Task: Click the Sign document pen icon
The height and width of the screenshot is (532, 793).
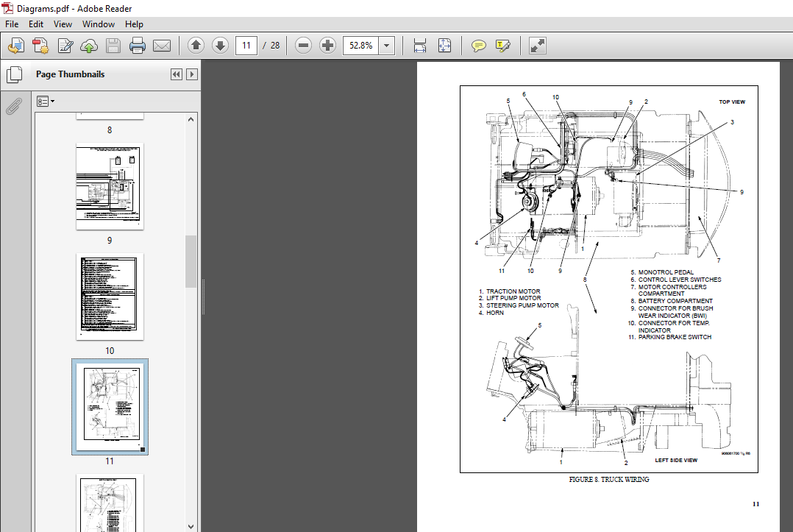Action: (x=65, y=46)
